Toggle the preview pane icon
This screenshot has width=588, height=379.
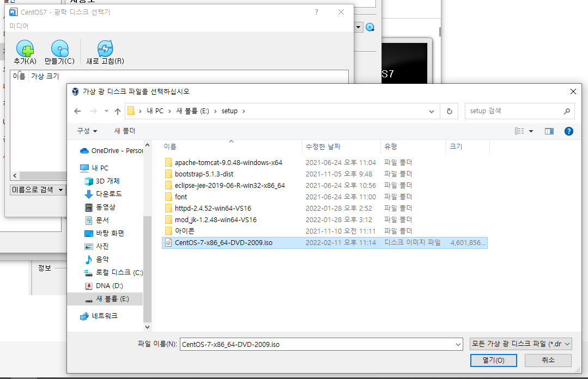tap(549, 131)
